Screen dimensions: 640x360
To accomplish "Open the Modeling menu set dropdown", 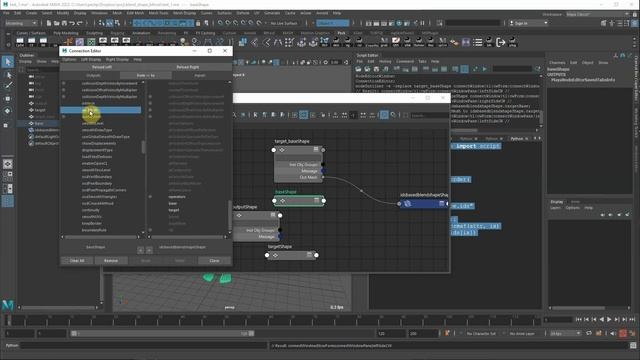I will tap(21, 23).
